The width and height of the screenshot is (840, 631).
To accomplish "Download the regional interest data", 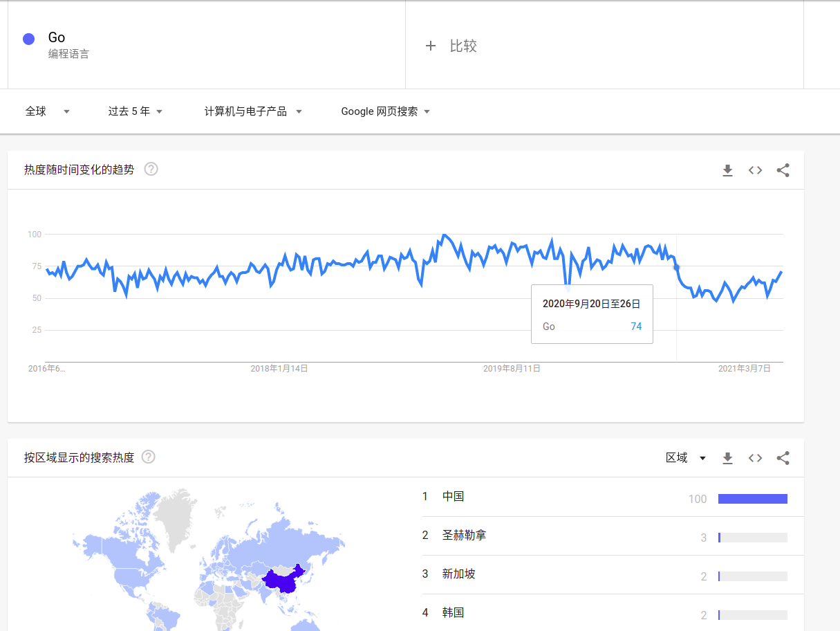I will 727,458.
